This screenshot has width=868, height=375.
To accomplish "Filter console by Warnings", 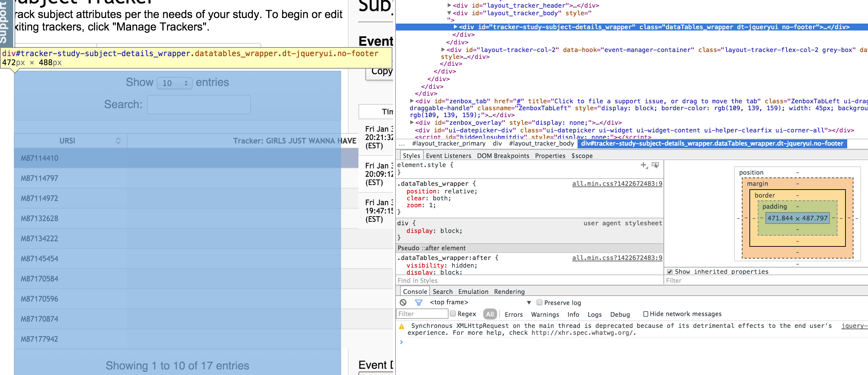I will coord(545,314).
